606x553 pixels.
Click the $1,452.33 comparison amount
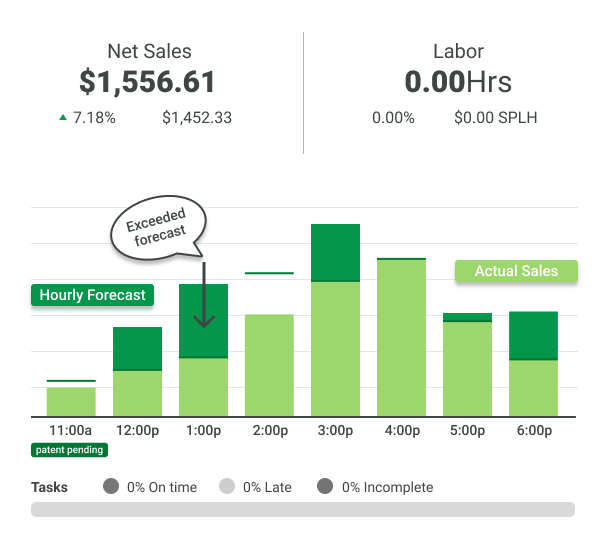coord(197,118)
